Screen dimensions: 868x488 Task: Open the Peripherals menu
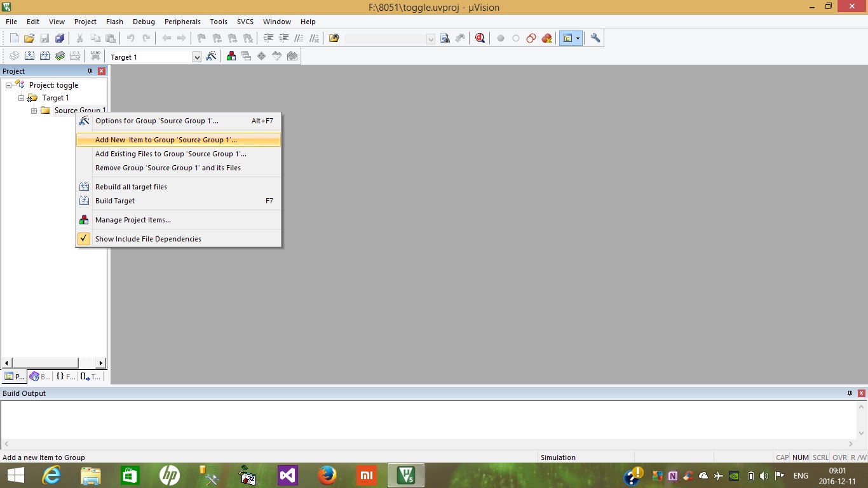[x=182, y=21]
